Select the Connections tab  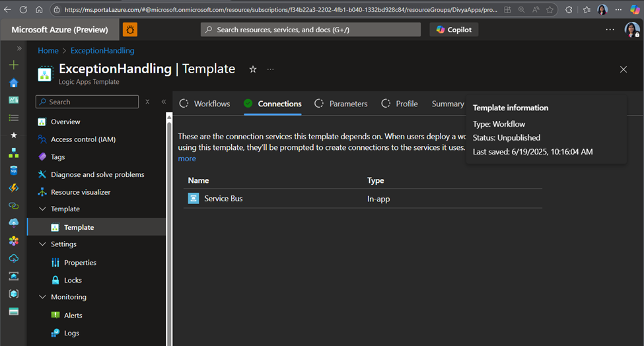tap(273, 104)
